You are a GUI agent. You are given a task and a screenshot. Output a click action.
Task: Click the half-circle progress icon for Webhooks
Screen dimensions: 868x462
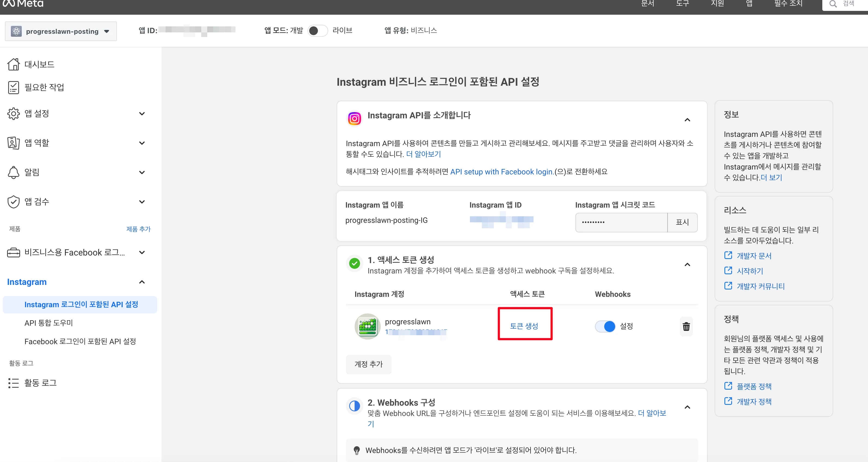coord(355,406)
